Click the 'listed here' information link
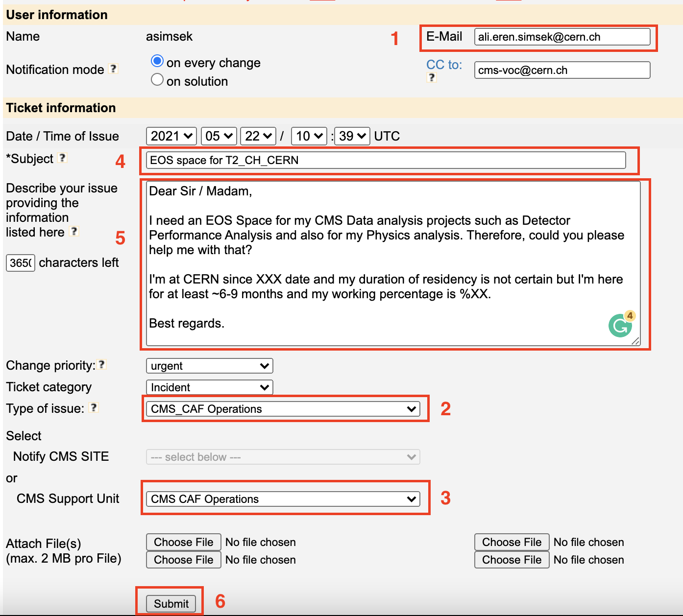Image resolution: width=683 pixels, height=616 pixels. (35, 232)
